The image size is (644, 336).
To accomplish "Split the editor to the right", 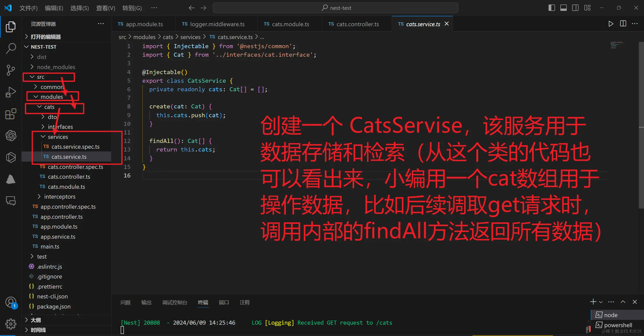I will (623, 24).
